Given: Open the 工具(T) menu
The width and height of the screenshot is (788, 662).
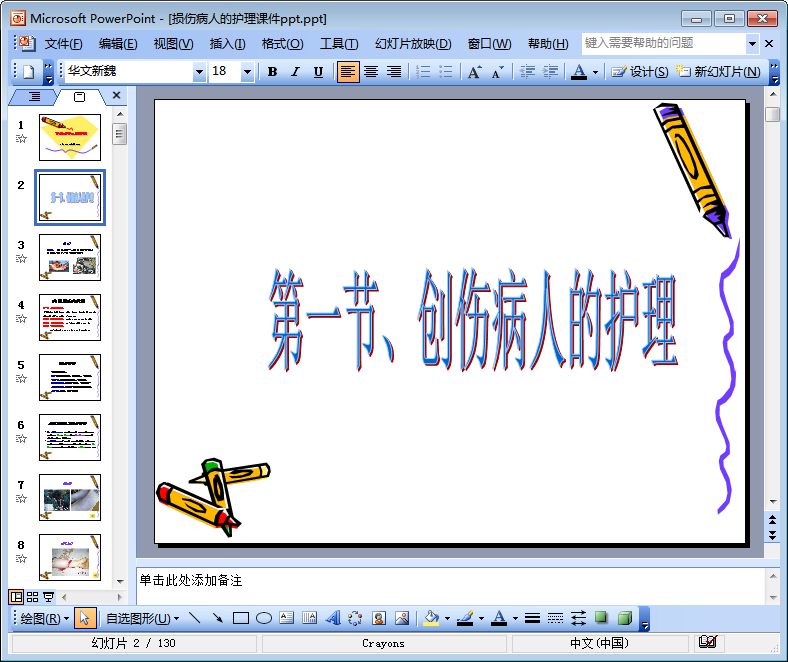Looking at the screenshot, I should click(x=339, y=44).
